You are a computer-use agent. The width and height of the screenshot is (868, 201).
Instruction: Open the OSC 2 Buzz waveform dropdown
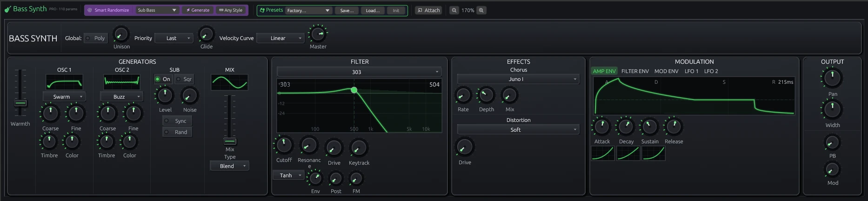[121, 97]
